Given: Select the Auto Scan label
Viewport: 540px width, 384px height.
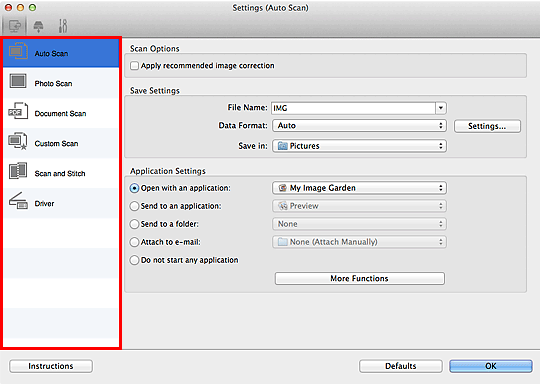Looking at the screenshot, I should (x=51, y=54).
